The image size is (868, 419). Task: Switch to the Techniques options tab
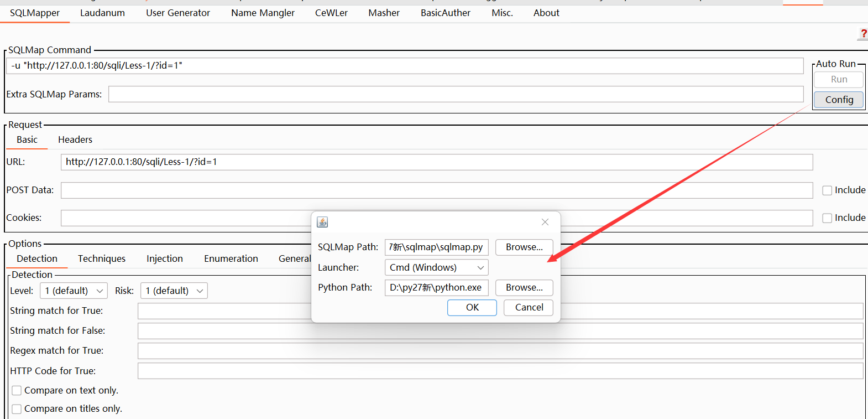(x=102, y=258)
